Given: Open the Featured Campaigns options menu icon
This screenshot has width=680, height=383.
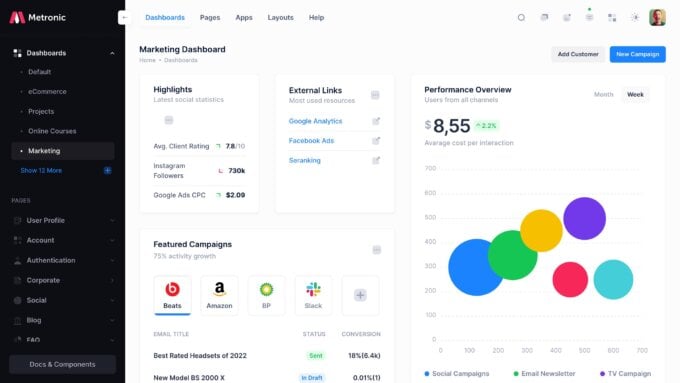Looking at the screenshot, I should [x=376, y=250].
